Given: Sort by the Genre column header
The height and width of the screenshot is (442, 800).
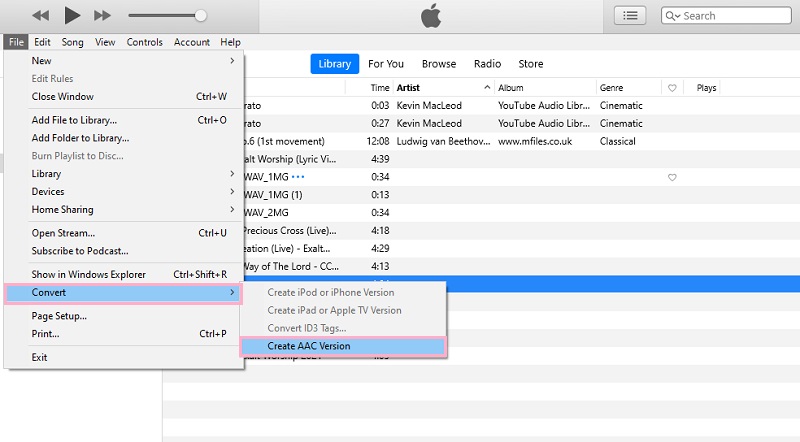Looking at the screenshot, I should pos(611,88).
